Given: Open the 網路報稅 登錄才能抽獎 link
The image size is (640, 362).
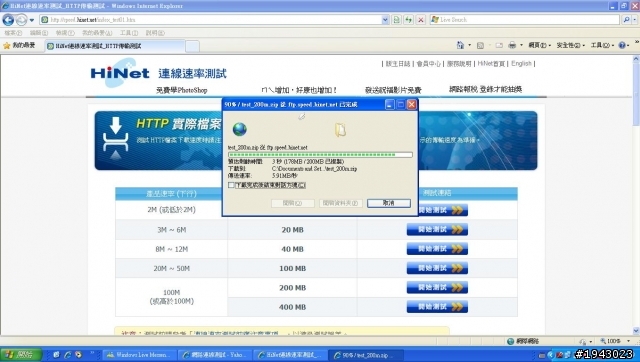Looking at the screenshot, I should pyautogui.click(x=485, y=89).
